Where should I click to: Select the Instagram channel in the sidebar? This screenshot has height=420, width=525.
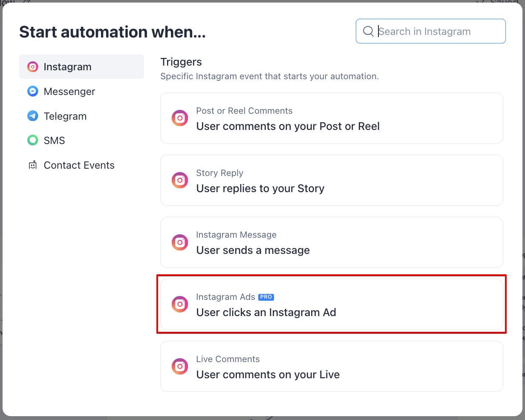(81, 67)
